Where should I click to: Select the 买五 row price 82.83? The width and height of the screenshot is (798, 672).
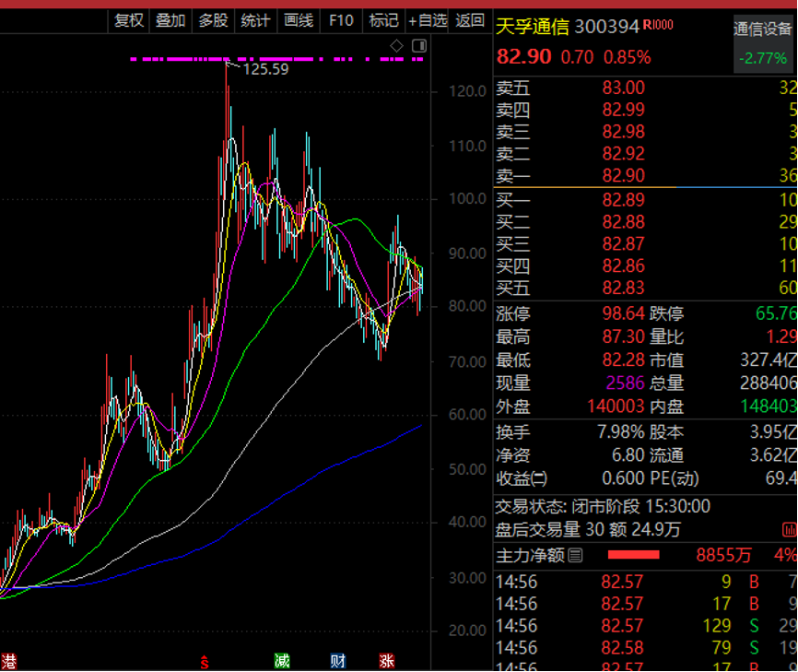(x=624, y=289)
